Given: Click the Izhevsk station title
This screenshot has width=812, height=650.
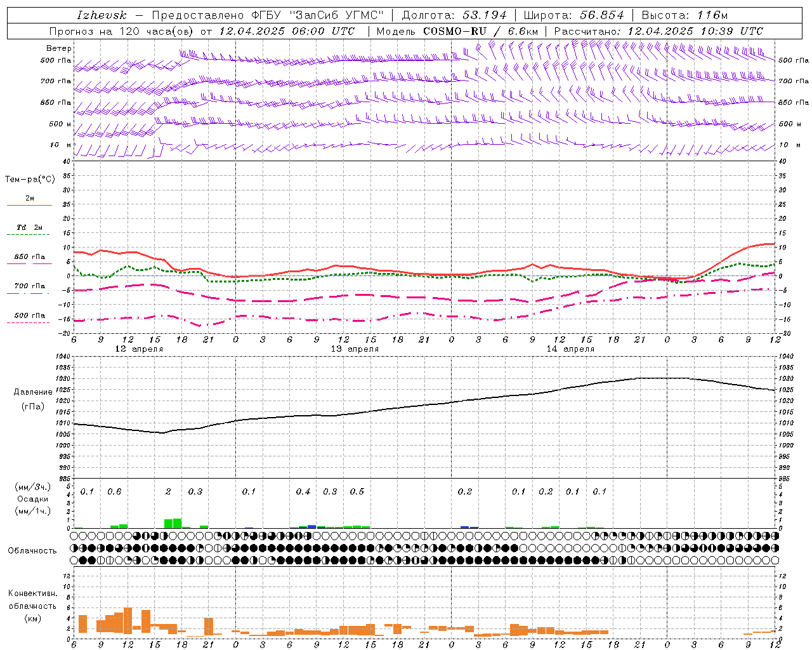Looking at the screenshot, I should 101,15.
